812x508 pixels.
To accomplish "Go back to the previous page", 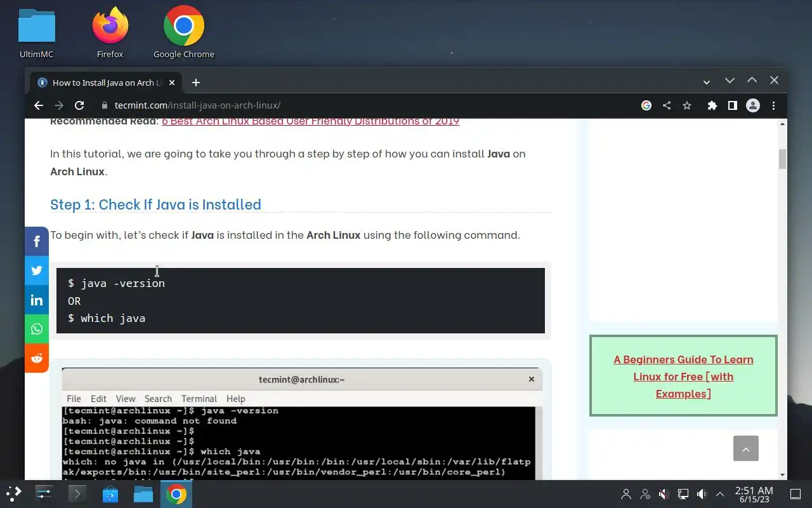I will (39, 105).
